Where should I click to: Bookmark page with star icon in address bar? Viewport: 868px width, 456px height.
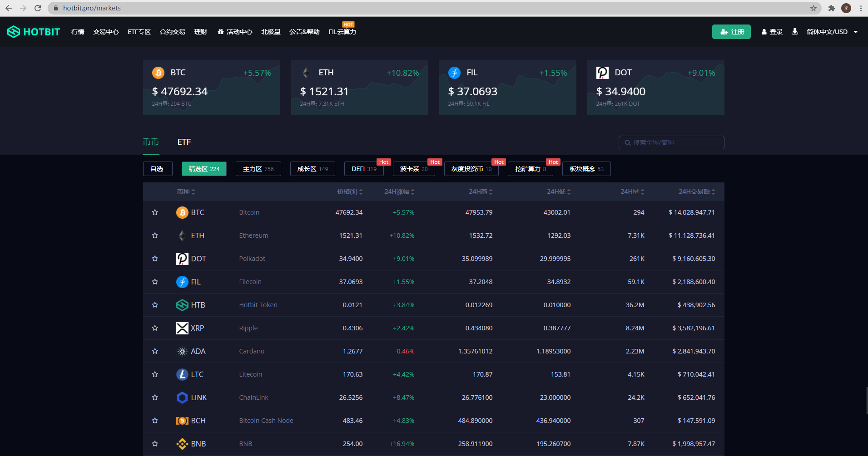click(813, 8)
